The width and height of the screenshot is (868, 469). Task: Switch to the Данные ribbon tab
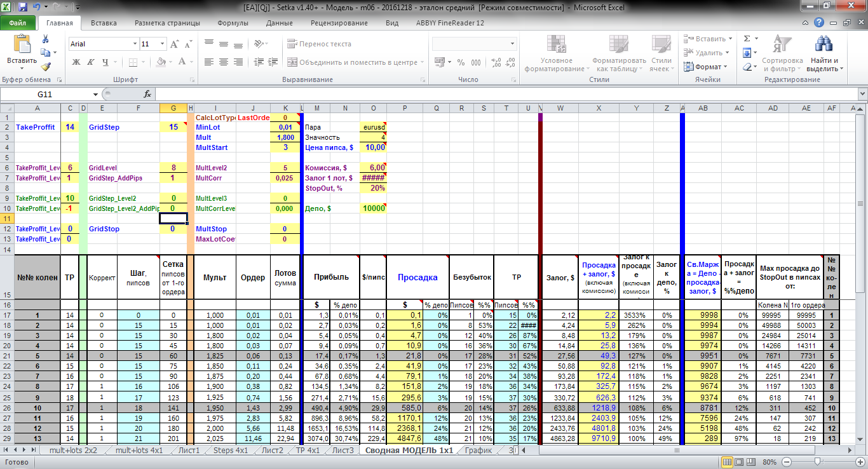280,23
